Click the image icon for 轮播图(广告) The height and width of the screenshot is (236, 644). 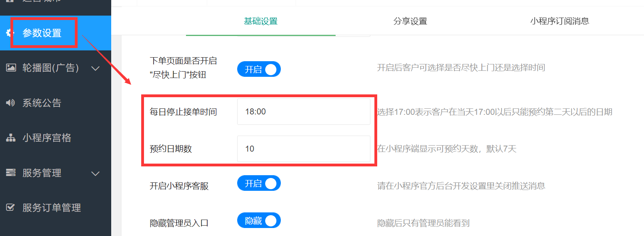pos(11,68)
